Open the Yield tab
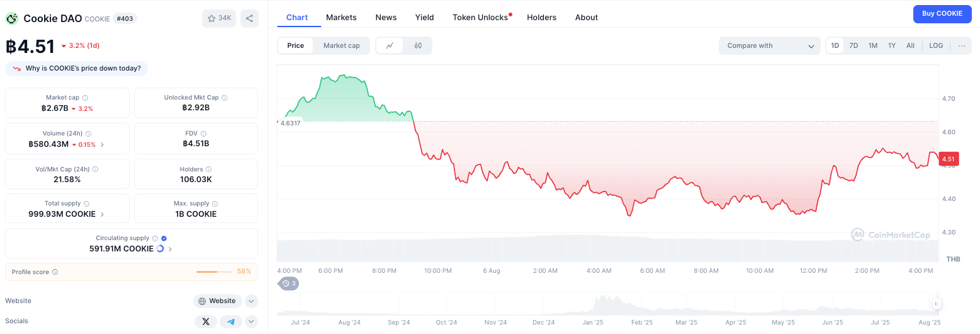 tap(424, 17)
